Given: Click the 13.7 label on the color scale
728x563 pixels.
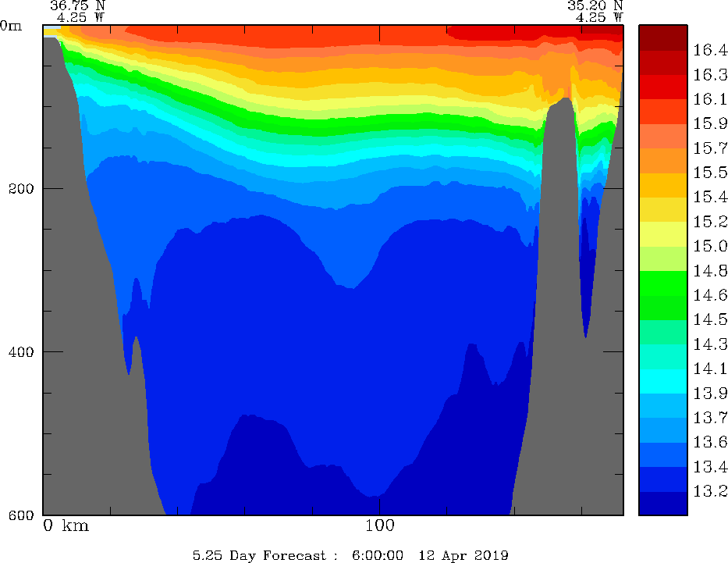Looking at the screenshot, I should (710, 418).
